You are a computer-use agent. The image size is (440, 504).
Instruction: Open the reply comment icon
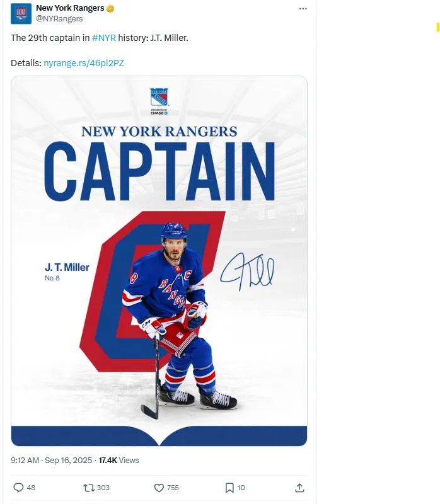[18, 488]
